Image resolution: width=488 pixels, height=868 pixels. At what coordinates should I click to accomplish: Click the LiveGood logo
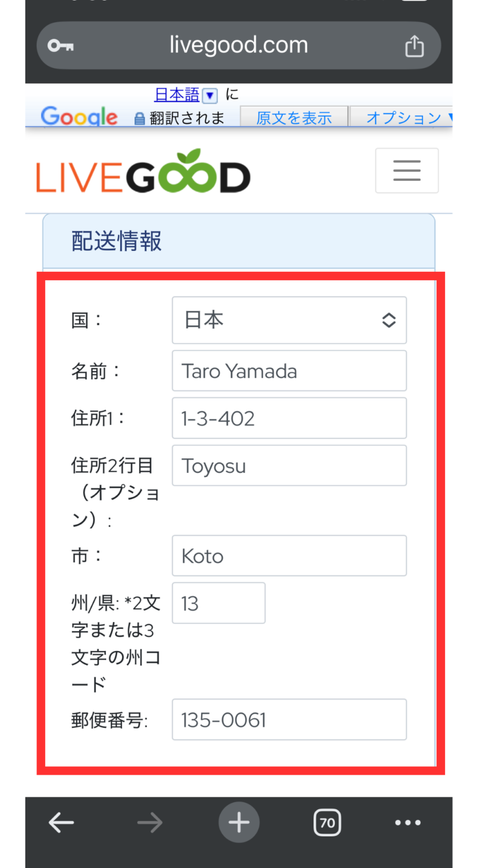[143, 172]
